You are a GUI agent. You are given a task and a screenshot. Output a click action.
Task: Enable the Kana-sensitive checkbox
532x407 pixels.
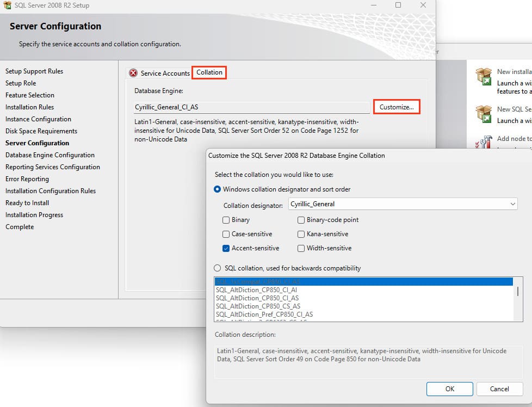pos(301,234)
